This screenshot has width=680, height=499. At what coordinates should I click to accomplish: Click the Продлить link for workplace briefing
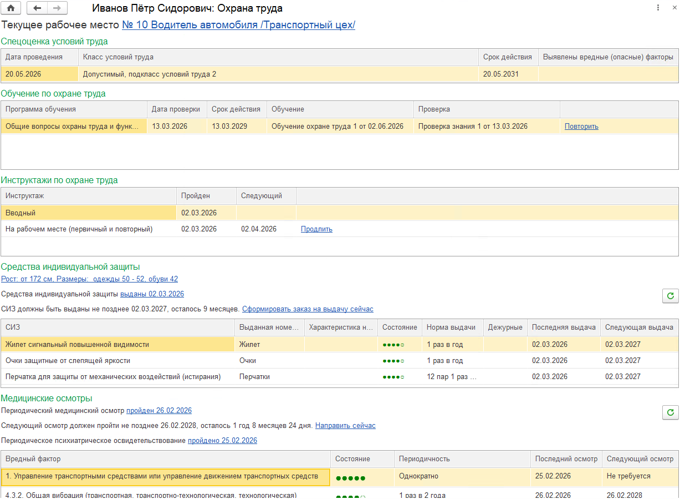pyautogui.click(x=317, y=229)
